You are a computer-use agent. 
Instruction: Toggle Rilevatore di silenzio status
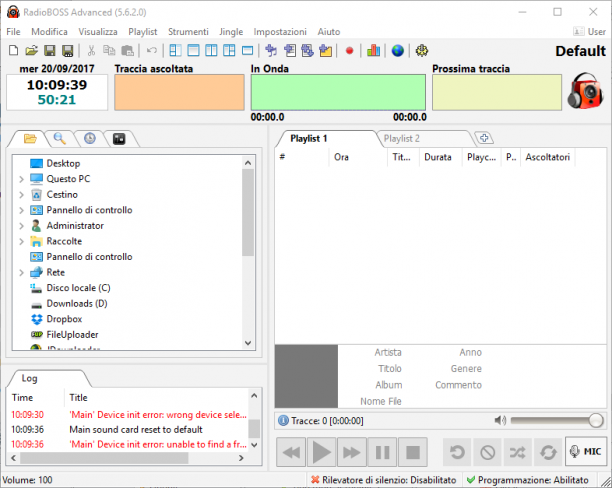384,480
